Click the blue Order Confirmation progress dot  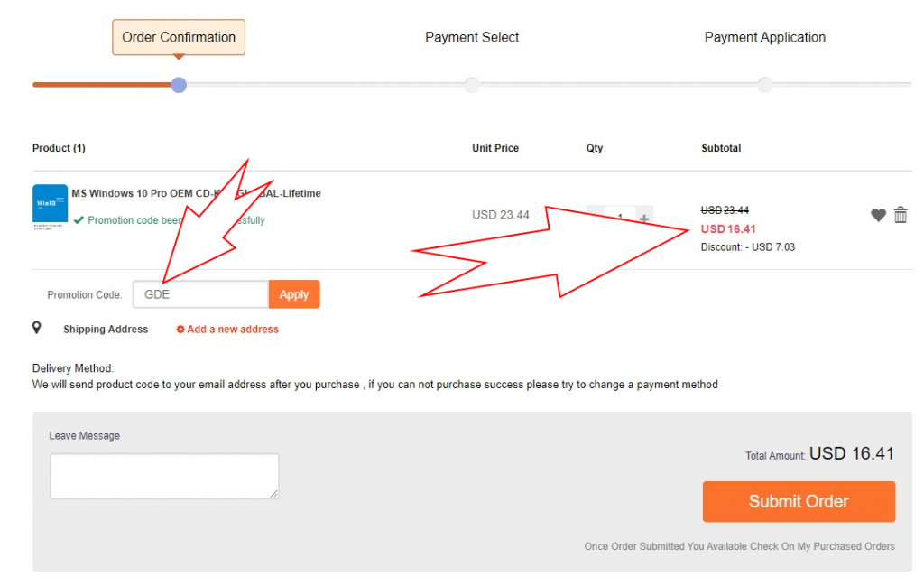[x=179, y=85]
